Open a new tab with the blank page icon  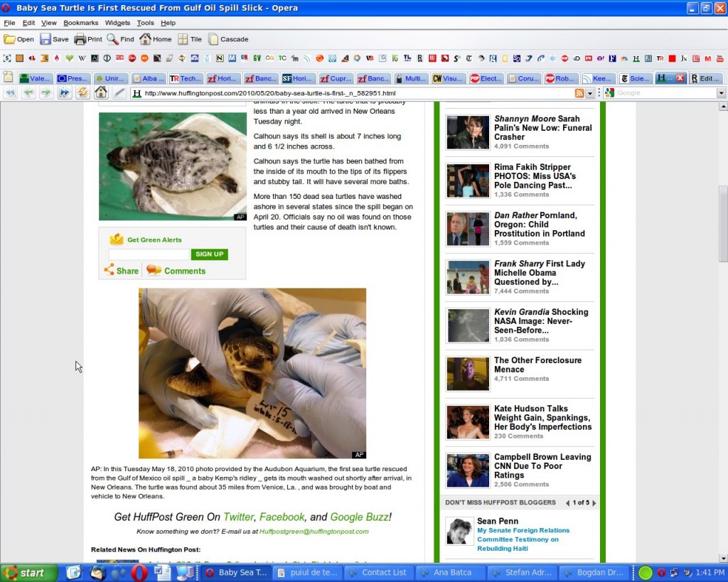click(7, 77)
